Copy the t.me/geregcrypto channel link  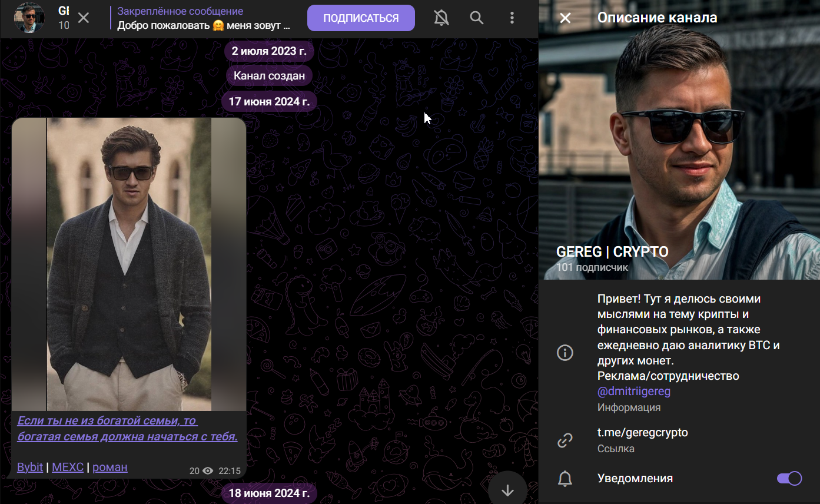642,433
